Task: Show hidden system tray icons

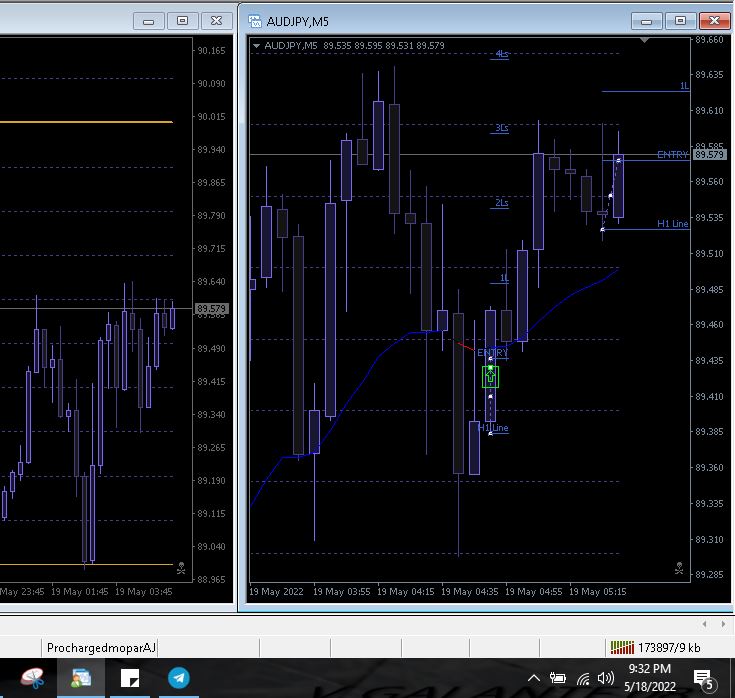Action: coord(534,678)
